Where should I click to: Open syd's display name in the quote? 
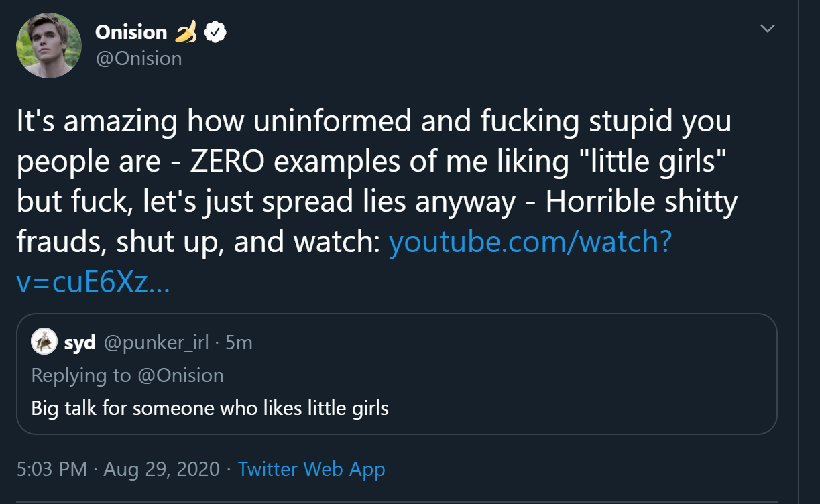(80, 342)
